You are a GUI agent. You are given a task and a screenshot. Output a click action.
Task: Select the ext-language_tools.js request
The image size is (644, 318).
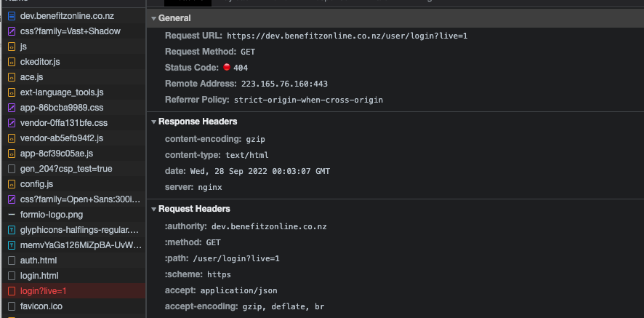(x=74, y=92)
